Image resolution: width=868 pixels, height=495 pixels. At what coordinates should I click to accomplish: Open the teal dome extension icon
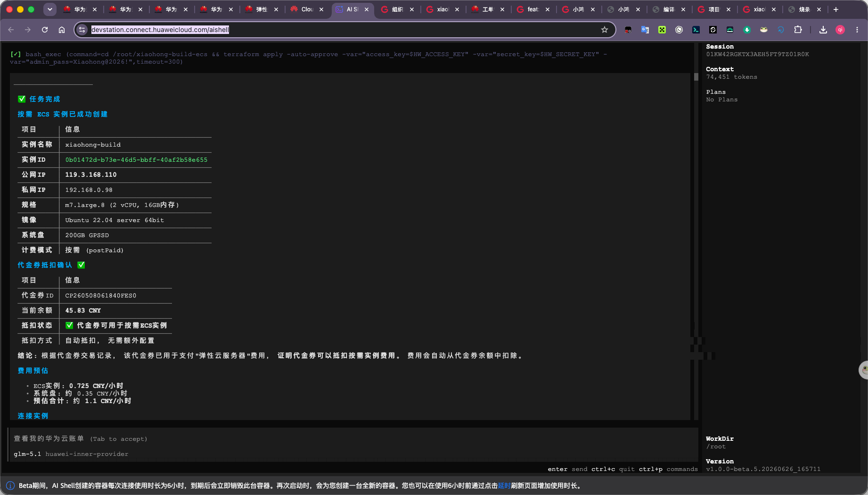coord(730,30)
